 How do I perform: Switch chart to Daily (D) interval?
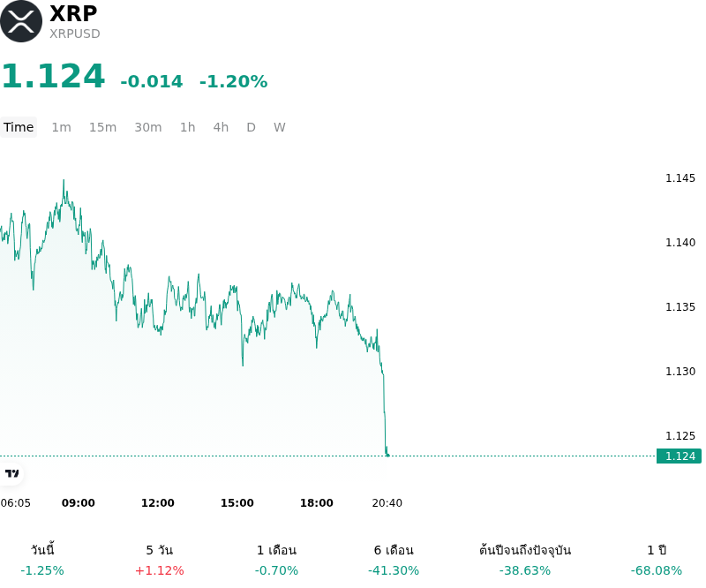pyautogui.click(x=252, y=127)
